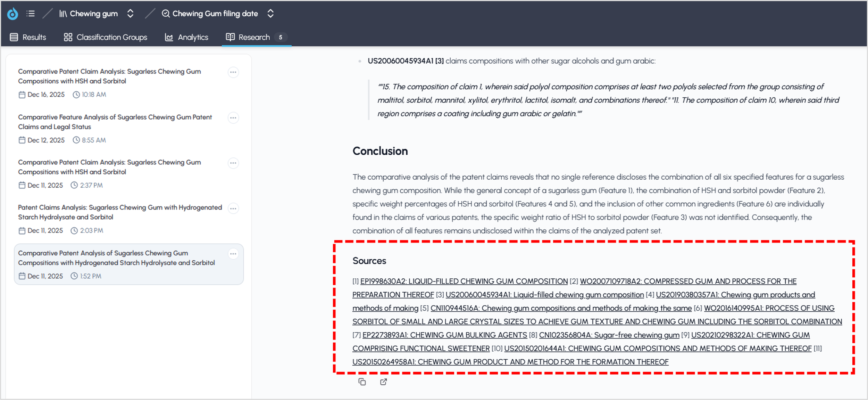This screenshot has height=400, width=868.
Task: Open source link EP1998630A2 Liquid-Filled Chewing Gum
Action: click(x=464, y=281)
